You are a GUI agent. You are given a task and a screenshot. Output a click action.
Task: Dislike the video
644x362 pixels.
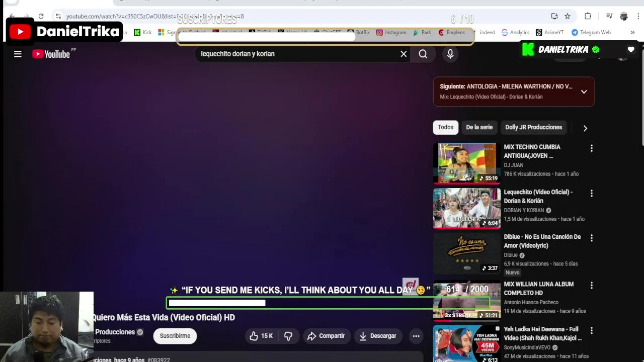coord(288,336)
